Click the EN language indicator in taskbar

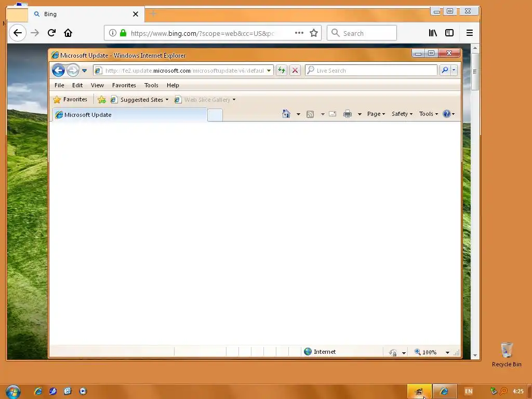coord(469,391)
